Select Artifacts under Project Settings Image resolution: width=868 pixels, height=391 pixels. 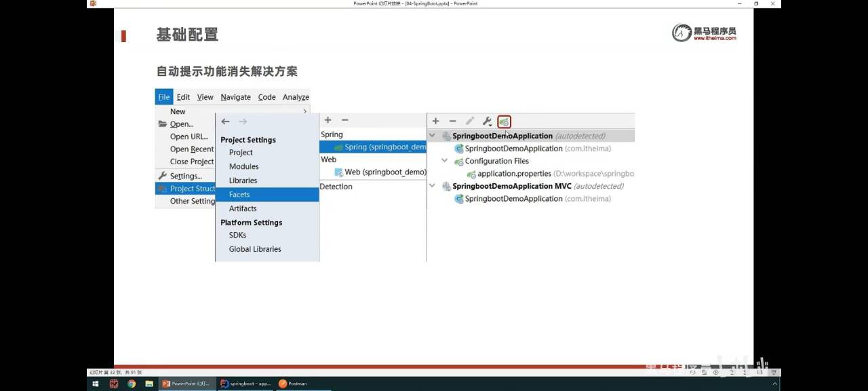coord(243,208)
